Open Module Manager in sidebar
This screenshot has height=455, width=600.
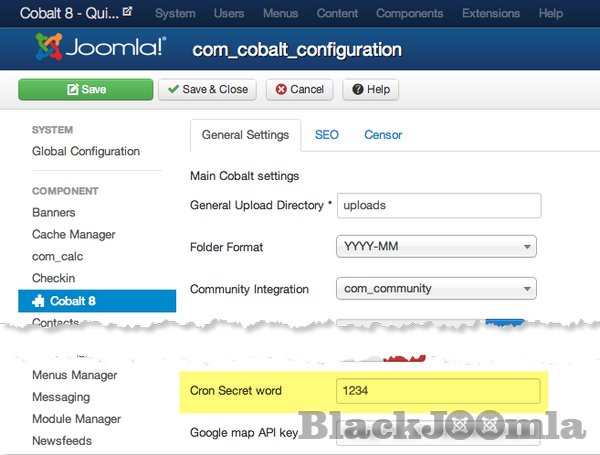(x=77, y=419)
